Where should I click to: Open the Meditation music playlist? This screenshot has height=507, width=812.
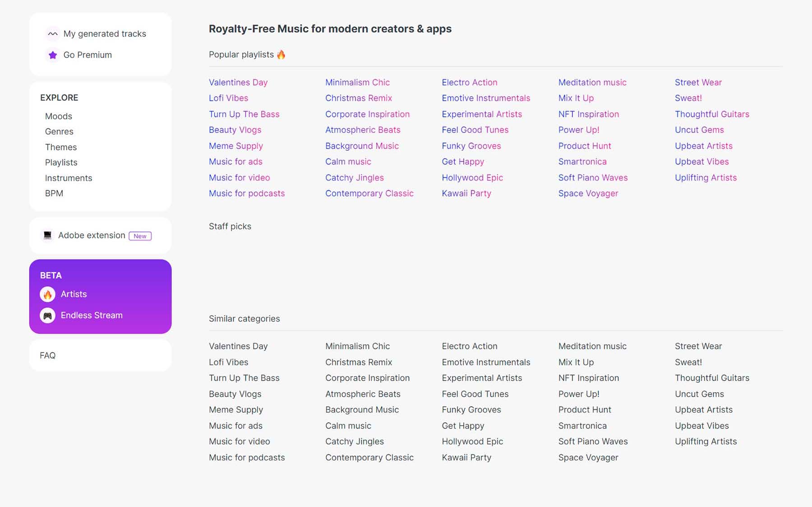click(x=592, y=82)
